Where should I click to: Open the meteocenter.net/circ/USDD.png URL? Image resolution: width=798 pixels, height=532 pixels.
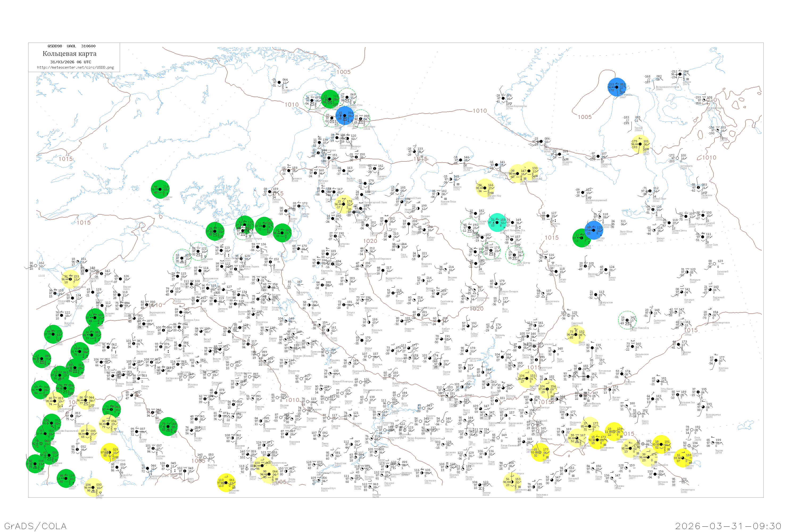click(75, 68)
